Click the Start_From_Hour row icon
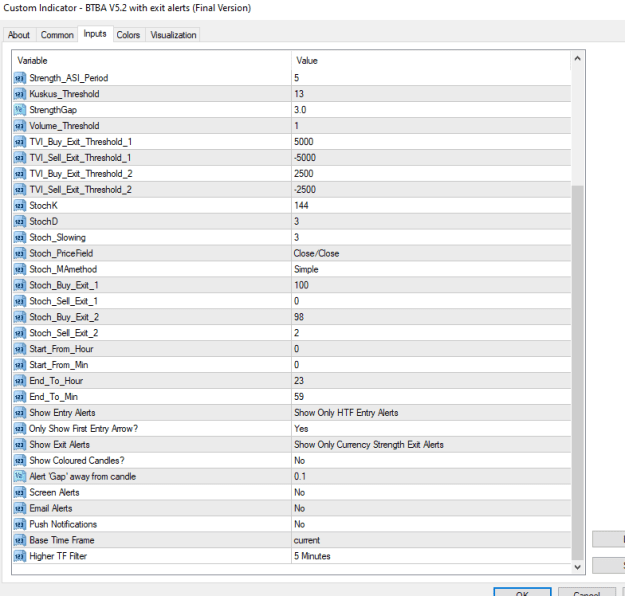Viewport: 625px width, 596px height. point(20,349)
